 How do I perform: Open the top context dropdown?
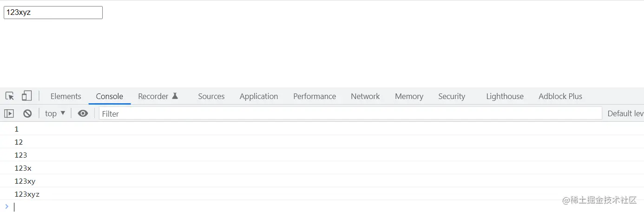(x=55, y=113)
